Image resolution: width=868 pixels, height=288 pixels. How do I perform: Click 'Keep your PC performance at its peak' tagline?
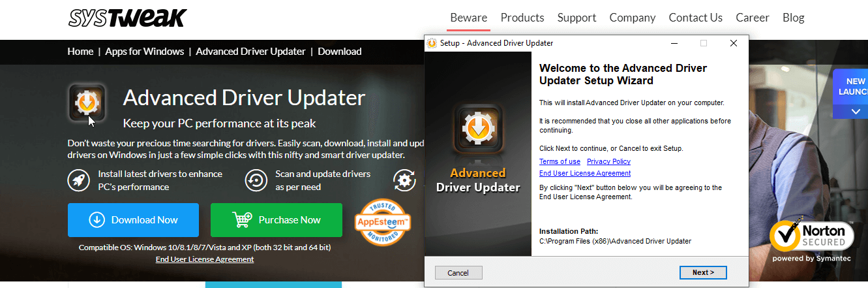pos(220,123)
